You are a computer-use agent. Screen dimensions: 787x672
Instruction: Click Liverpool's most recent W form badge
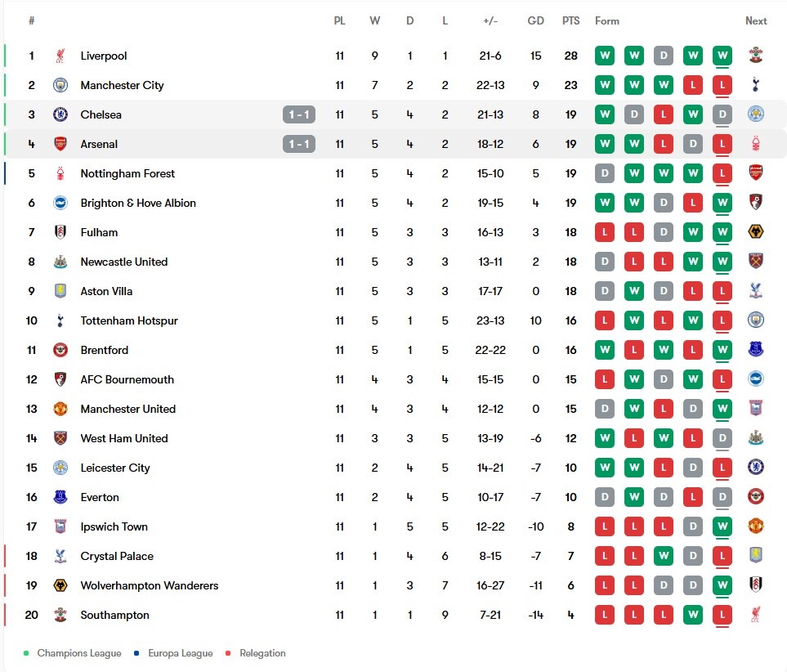pos(722,56)
